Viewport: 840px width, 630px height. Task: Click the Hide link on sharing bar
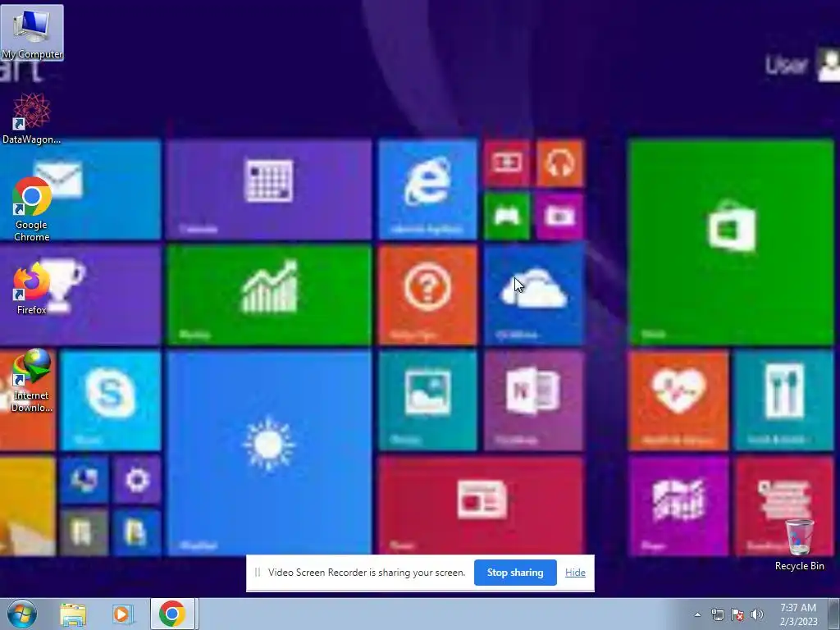(x=575, y=573)
